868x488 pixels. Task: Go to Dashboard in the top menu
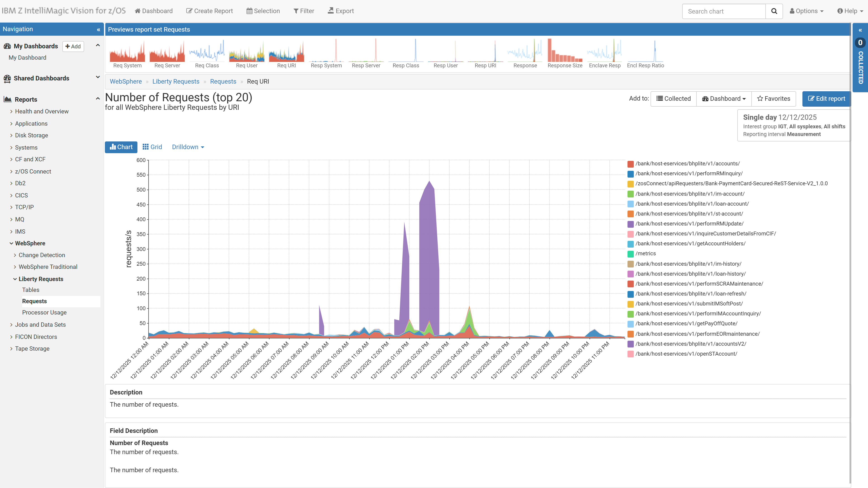tap(154, 11)
